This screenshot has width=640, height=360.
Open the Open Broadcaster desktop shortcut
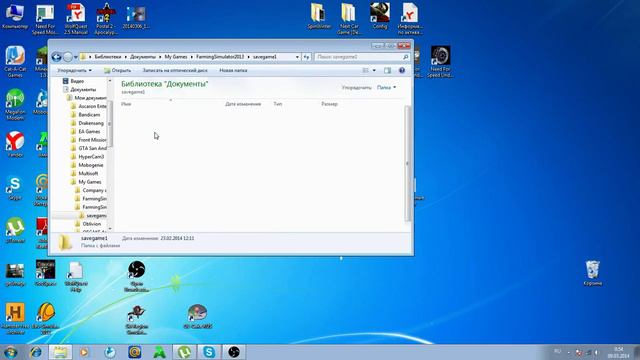[x=136, y=276]
